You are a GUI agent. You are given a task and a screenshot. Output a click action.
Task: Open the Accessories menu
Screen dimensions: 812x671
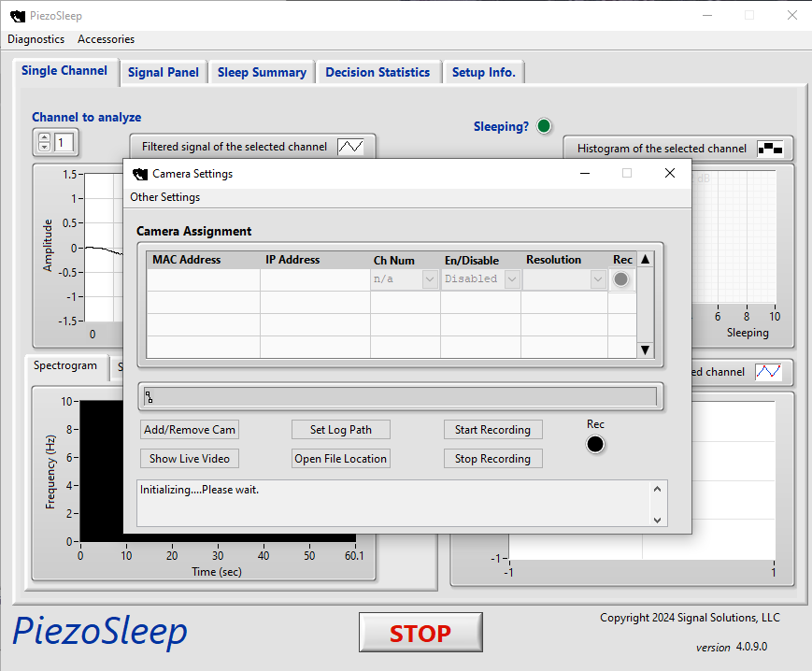[107, 39]
